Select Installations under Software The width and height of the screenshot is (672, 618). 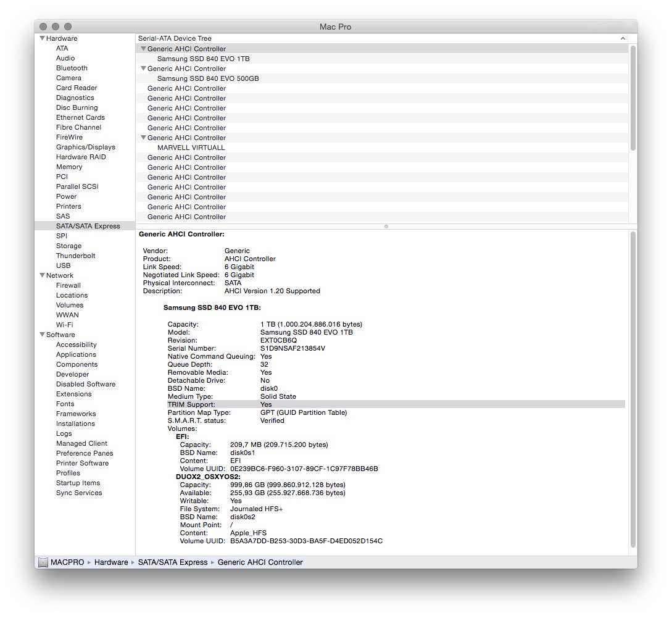point(75,424)
